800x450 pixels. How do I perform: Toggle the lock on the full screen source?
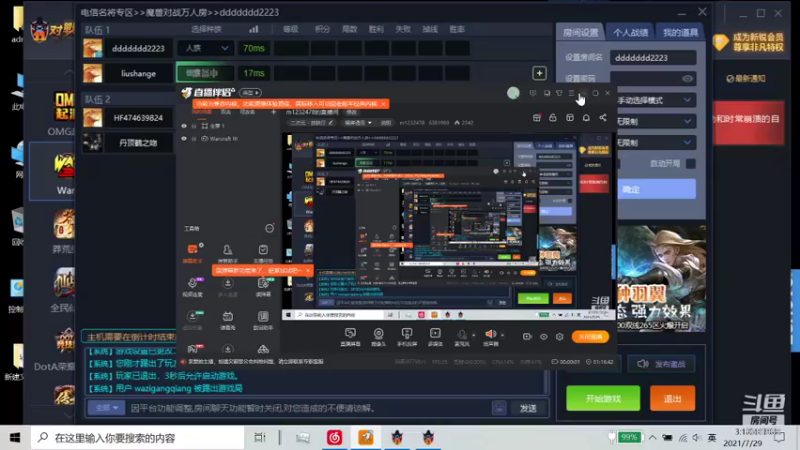point(194,126)
